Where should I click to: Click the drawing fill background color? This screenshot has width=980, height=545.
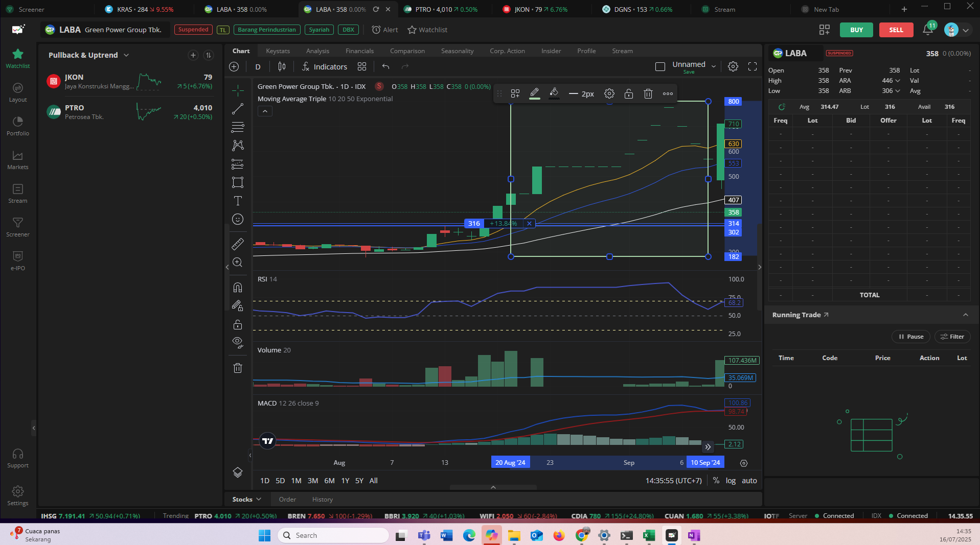point(554,93)
